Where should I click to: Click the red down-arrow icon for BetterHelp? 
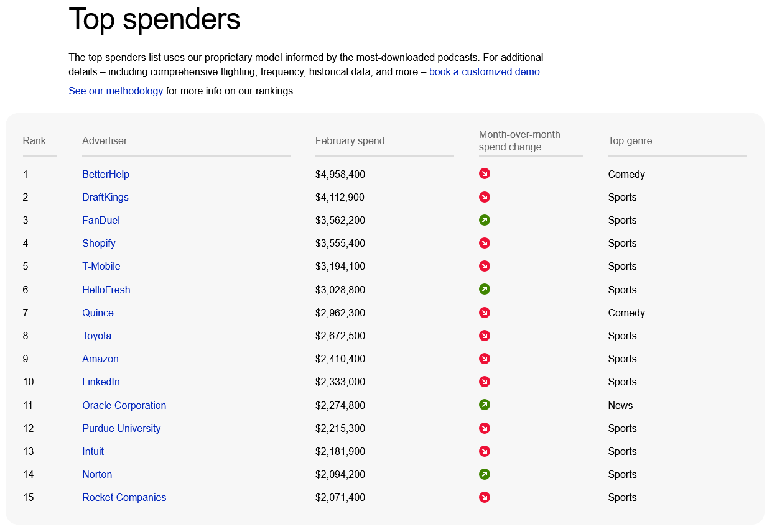pyautogui.click(x=485, y=173)
